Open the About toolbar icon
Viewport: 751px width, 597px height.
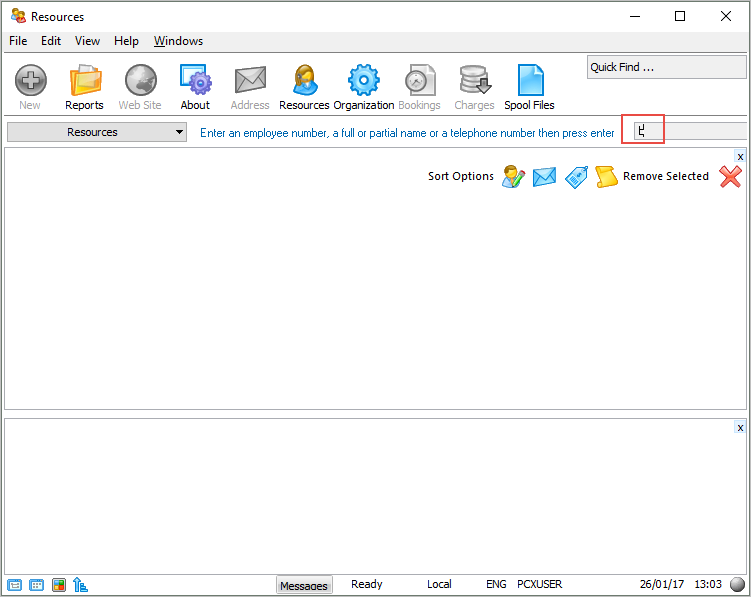tap(195, 80)
